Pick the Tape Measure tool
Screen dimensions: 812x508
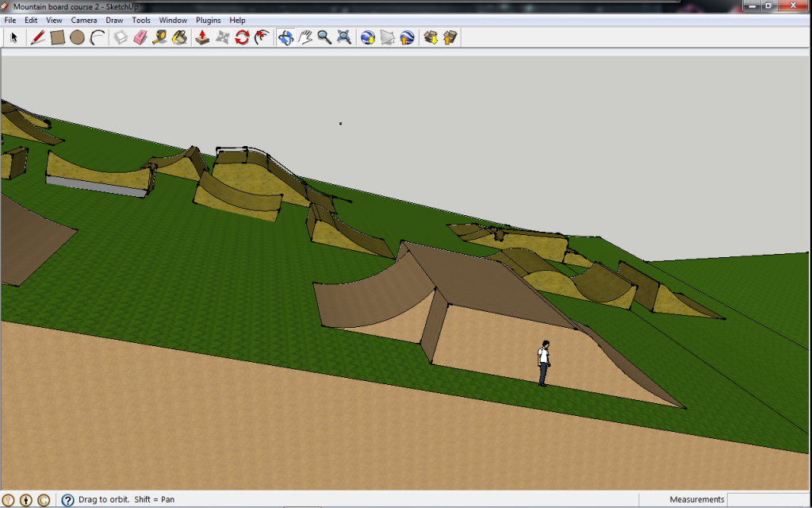[x=159, y=37]
